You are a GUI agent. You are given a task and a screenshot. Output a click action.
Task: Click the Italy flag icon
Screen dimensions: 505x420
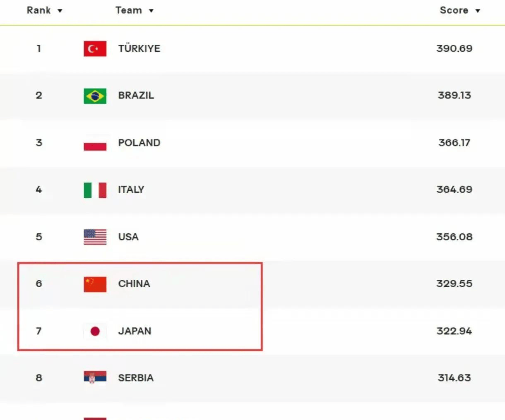coord(95,190)
